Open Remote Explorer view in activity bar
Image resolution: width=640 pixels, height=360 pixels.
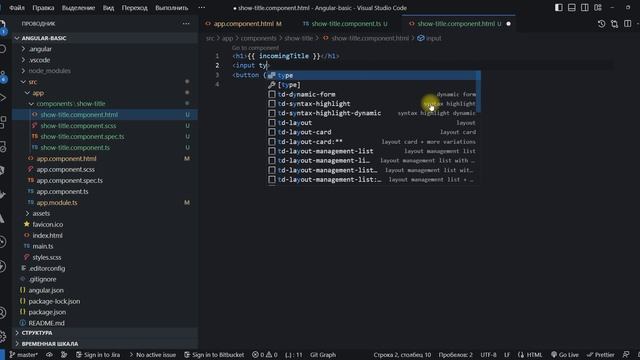pyautogui.click(x=2, y=146)
